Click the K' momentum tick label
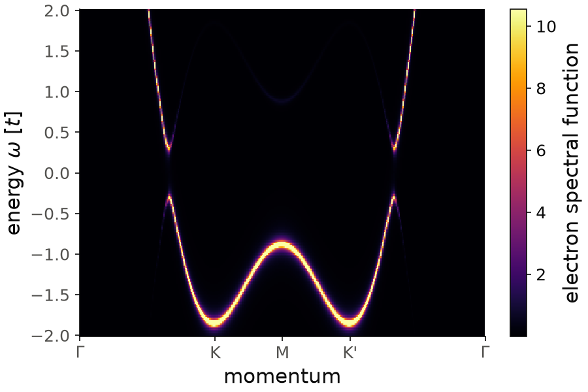Viewport: 588px width, 392px height. [x=350, y=352]
